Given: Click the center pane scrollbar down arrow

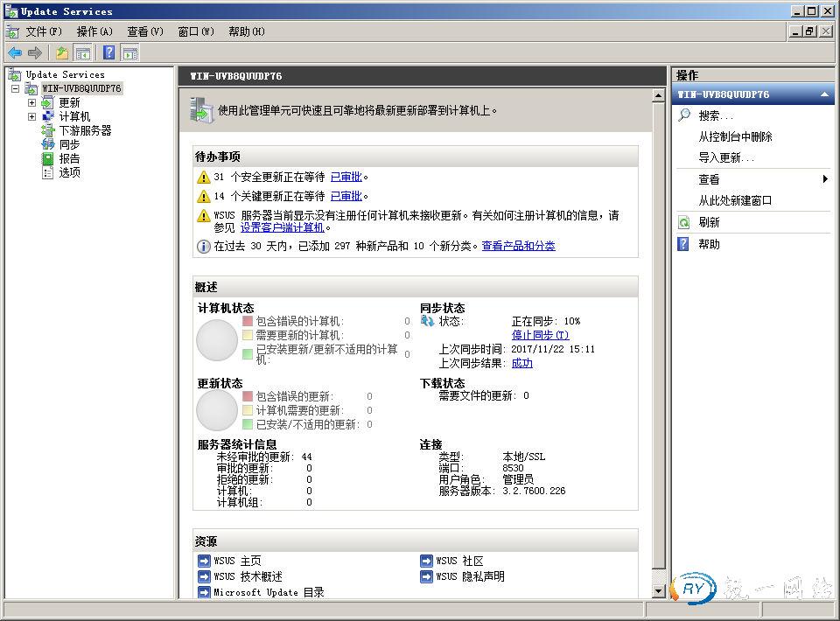Looking at the screenshot, I should tap(659, 591).
